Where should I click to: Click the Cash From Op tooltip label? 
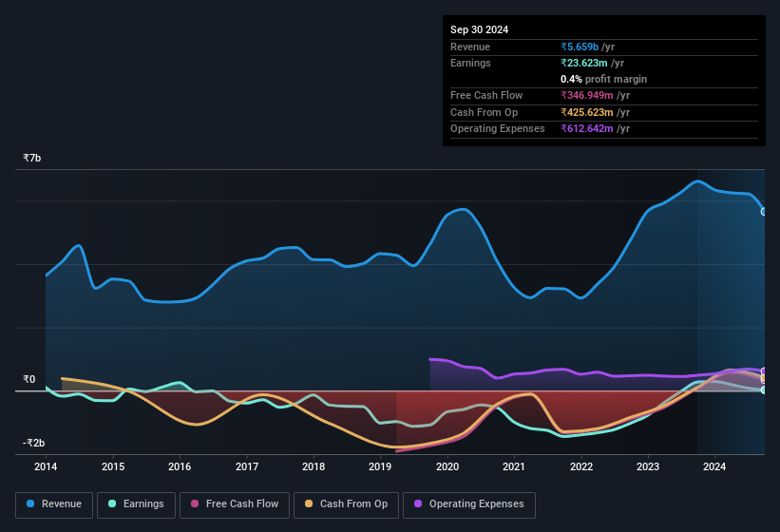click(484, 112)
